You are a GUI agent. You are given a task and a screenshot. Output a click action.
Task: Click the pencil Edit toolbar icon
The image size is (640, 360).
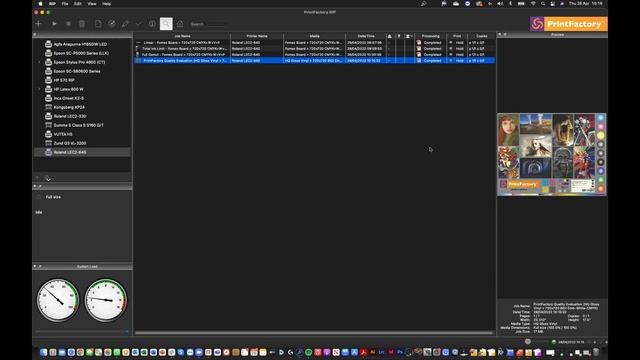point(125,24)
